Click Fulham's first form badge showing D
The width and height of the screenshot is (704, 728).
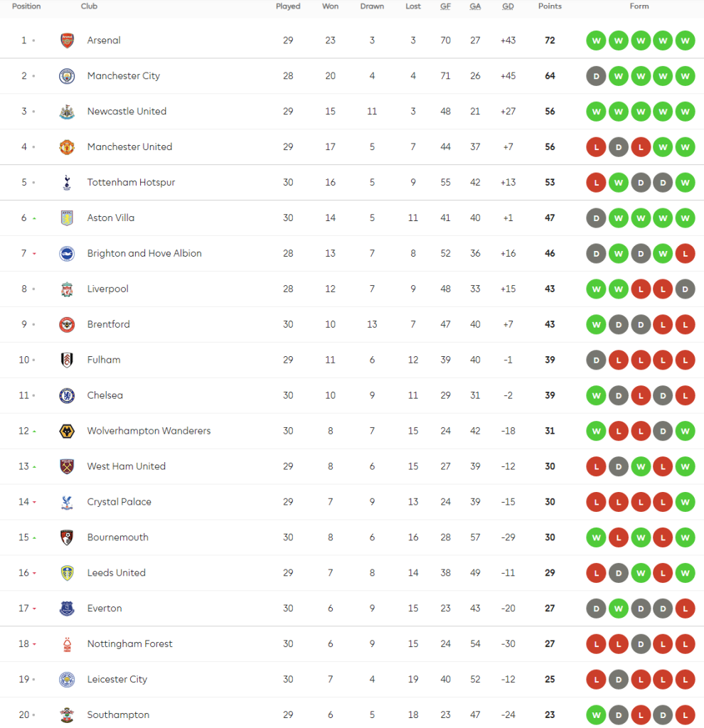tap(596, 360)
